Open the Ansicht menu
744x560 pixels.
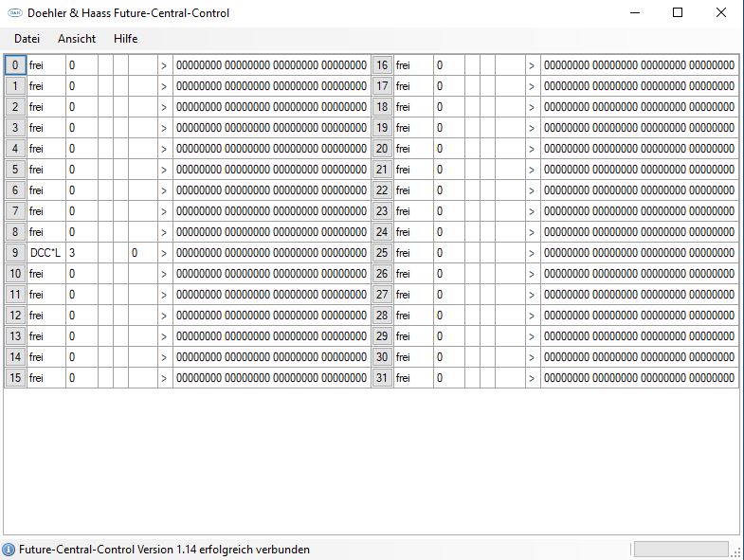tap(77, 39)
